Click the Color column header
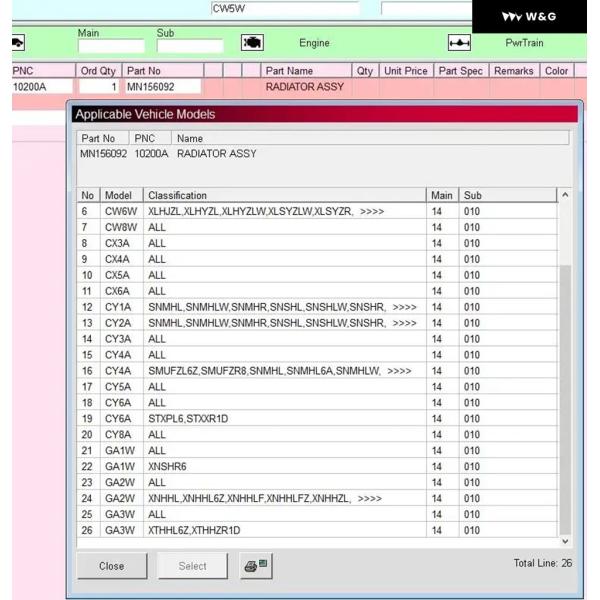Viewport: 600px width, 600px height. coord(556,71)
